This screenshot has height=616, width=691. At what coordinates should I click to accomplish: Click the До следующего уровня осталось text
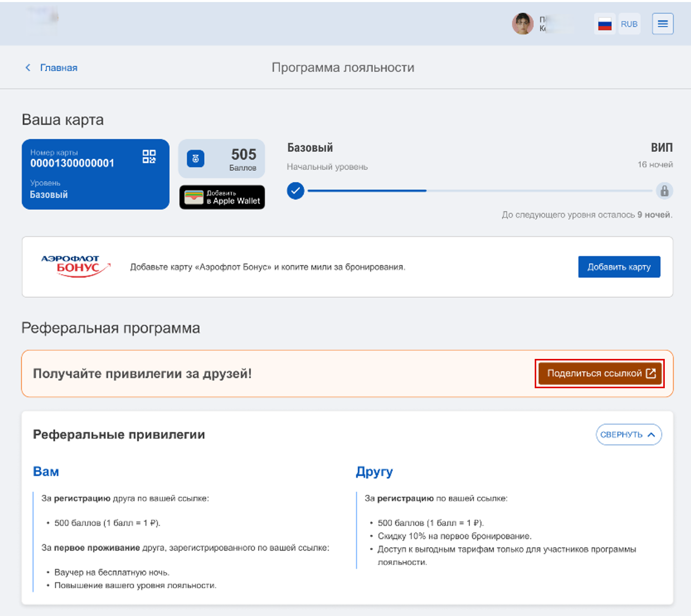click(x=587, y=215)
